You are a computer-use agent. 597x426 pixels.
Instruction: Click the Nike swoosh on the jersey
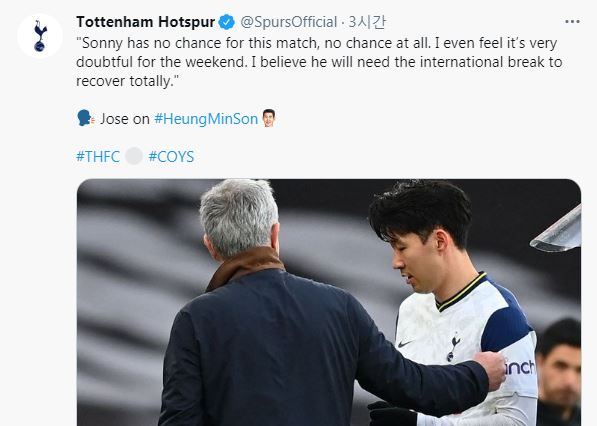(x=404, y=343)
